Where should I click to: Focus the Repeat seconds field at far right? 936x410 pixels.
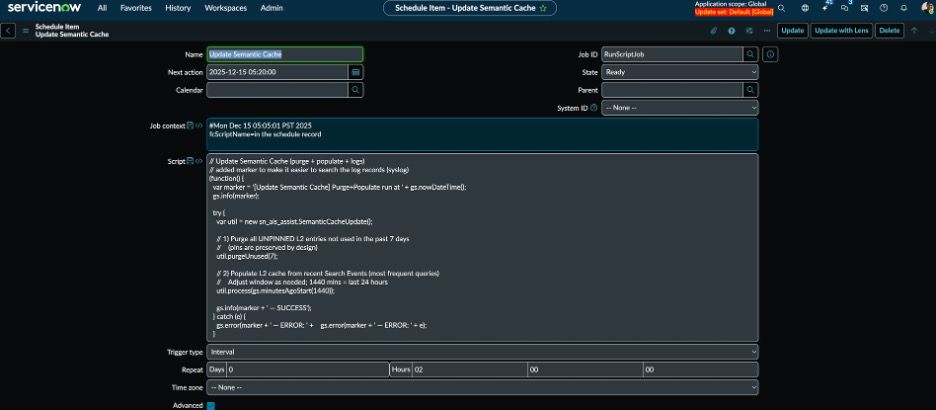click(701, 369)
